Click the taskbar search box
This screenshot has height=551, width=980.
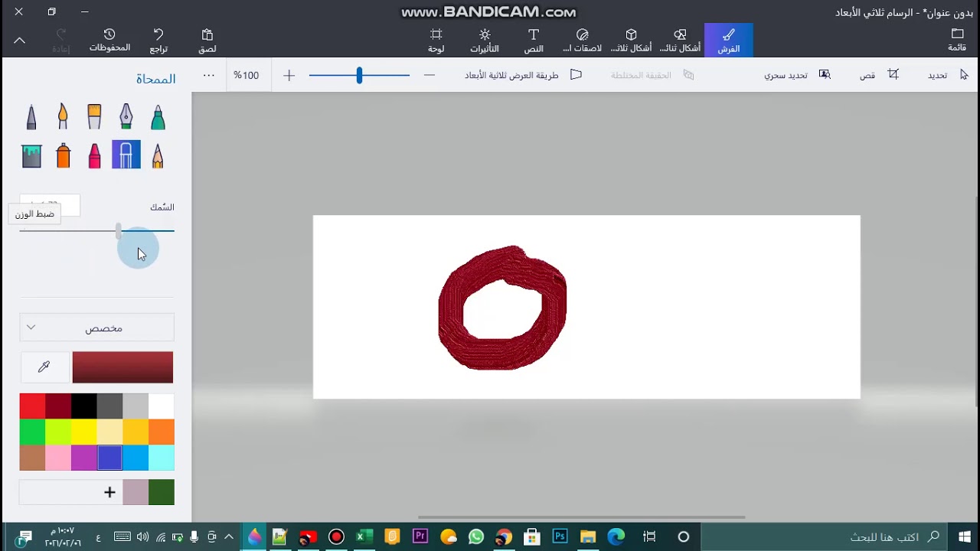tap(823, 536)
